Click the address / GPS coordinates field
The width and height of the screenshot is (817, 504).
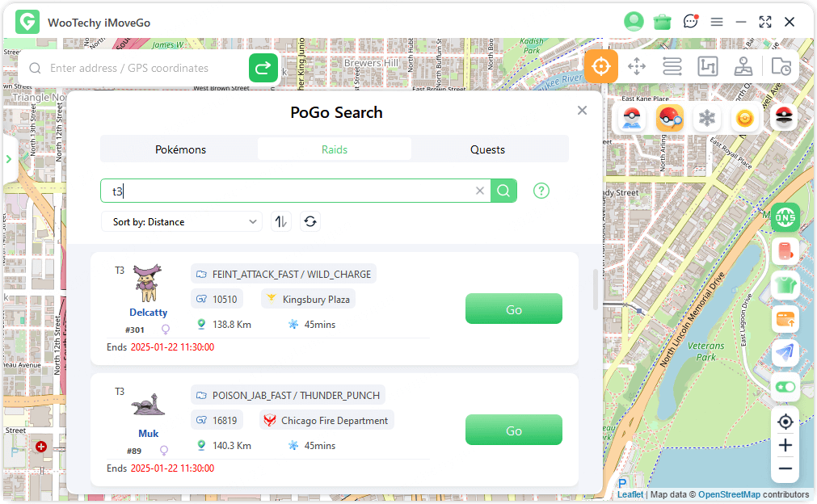pyautogui.click(x=145, y=69)
